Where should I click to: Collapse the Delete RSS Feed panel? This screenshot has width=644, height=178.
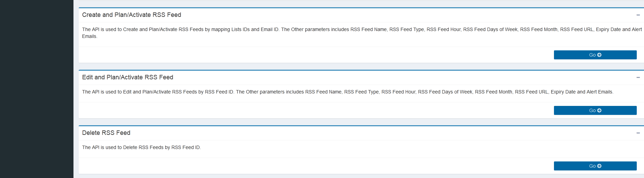coord(638,133)
